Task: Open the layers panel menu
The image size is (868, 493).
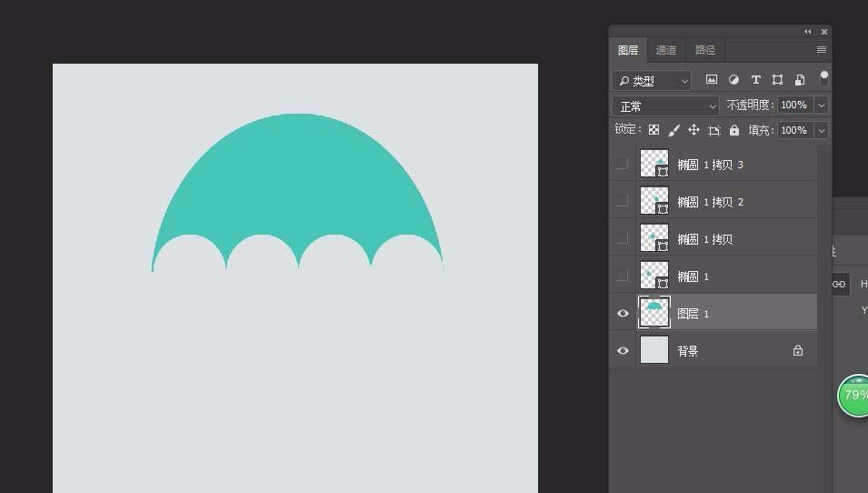Action: [x=822, y=50]
